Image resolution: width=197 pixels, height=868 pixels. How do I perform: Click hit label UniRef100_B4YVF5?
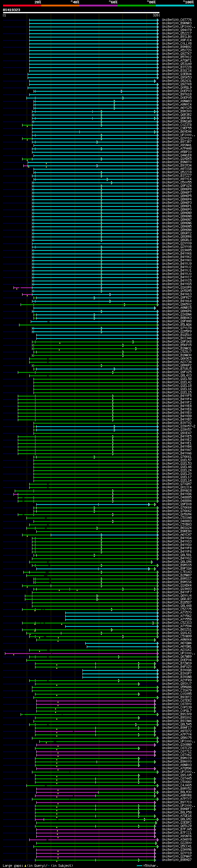click(x=177, y=396)
